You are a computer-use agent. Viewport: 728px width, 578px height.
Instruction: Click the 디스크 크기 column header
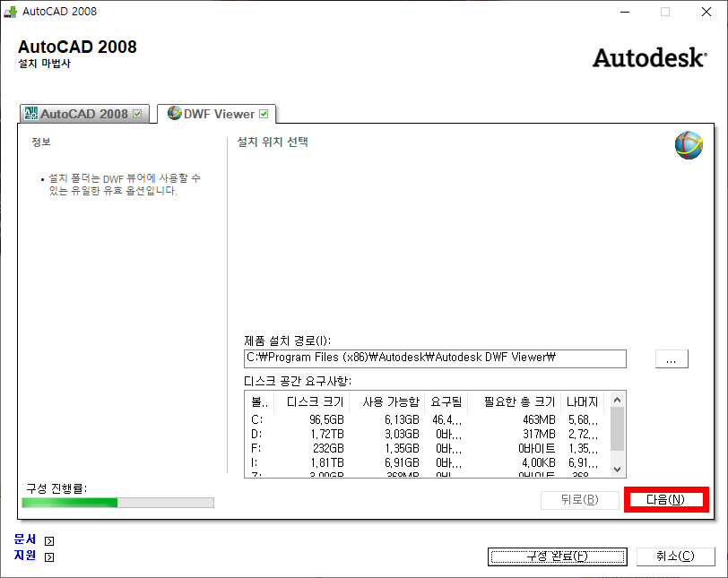coord(312,401)
